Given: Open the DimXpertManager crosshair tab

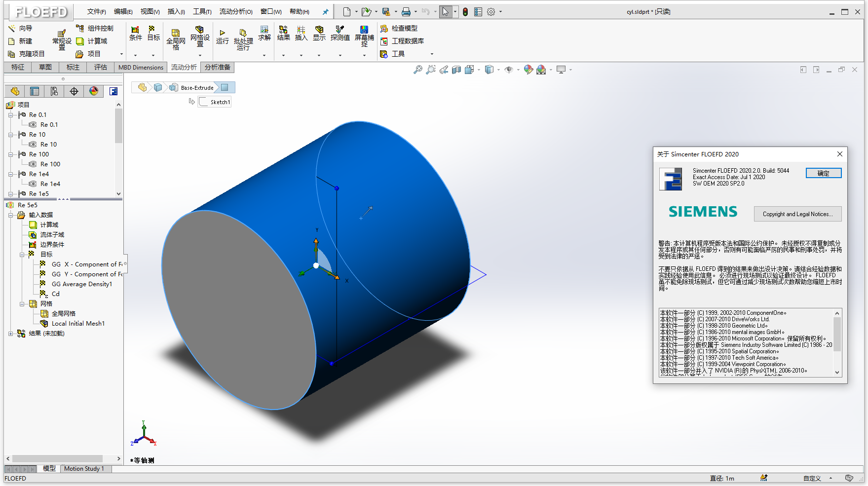Looking at the screenshot, I should point(74,91).
